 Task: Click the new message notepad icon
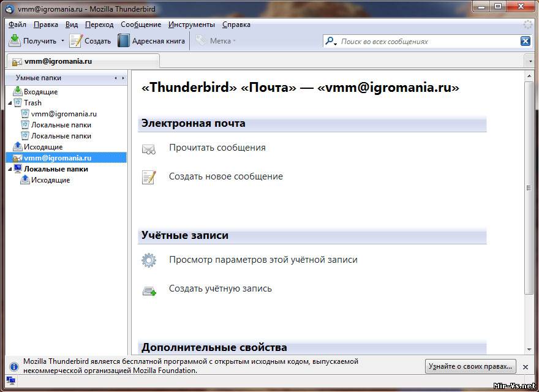click(149, 178)
